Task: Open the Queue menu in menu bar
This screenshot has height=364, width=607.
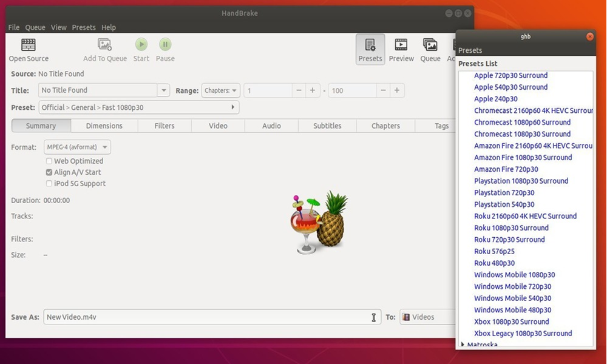Action: click(35, 27)
